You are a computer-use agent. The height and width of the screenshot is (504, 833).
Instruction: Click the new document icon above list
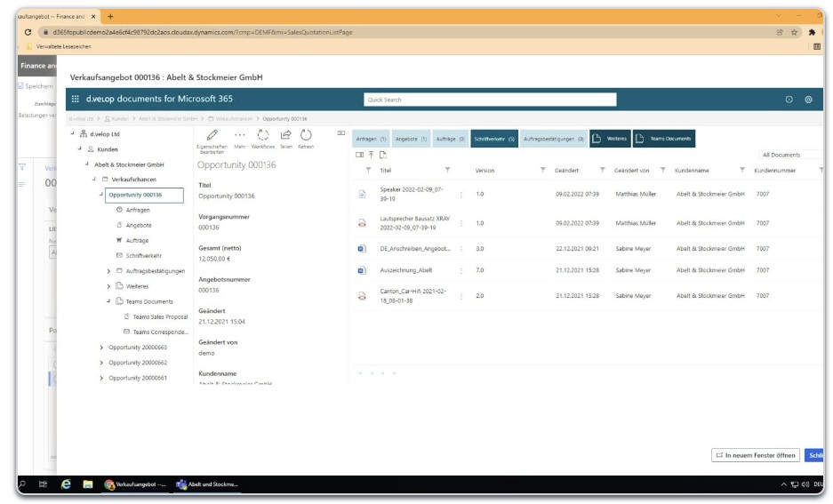point(382,155)
